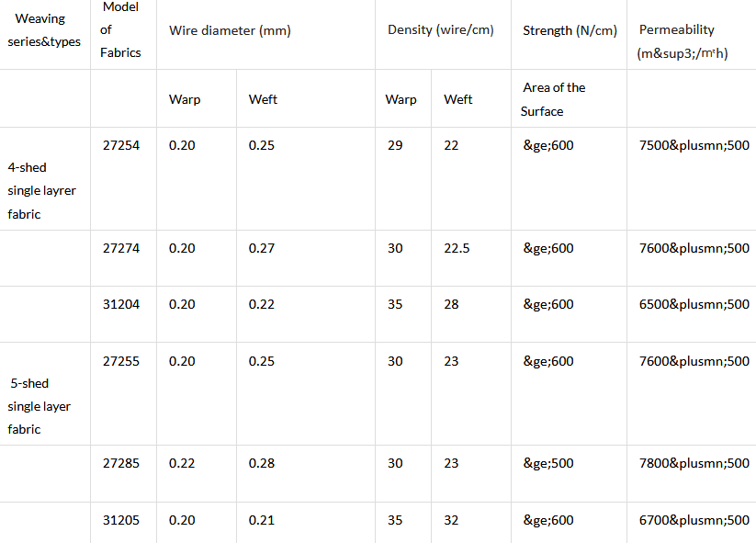
Task: Click model number 27274
Action: tap(121, 248)
